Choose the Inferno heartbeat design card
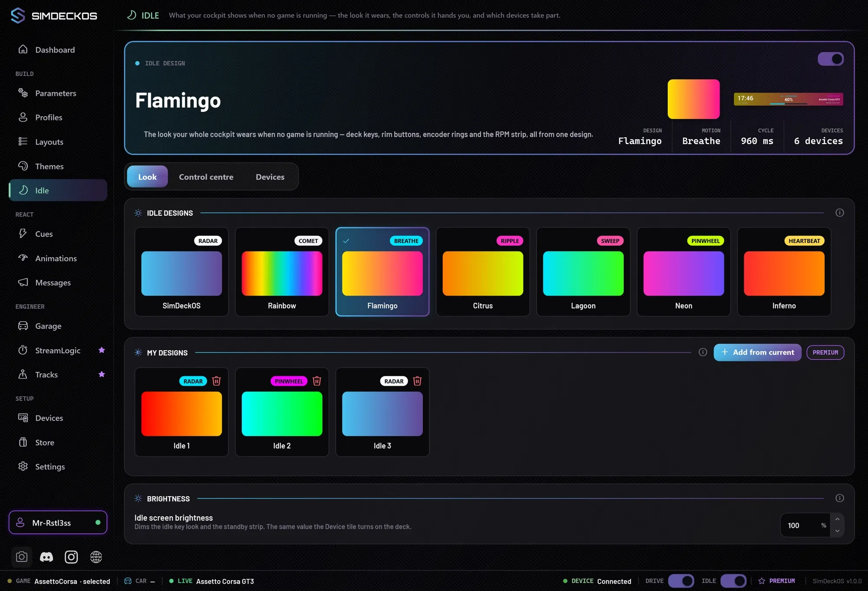Viewport: 868px width, 591px height. click(x=784, y=272)
